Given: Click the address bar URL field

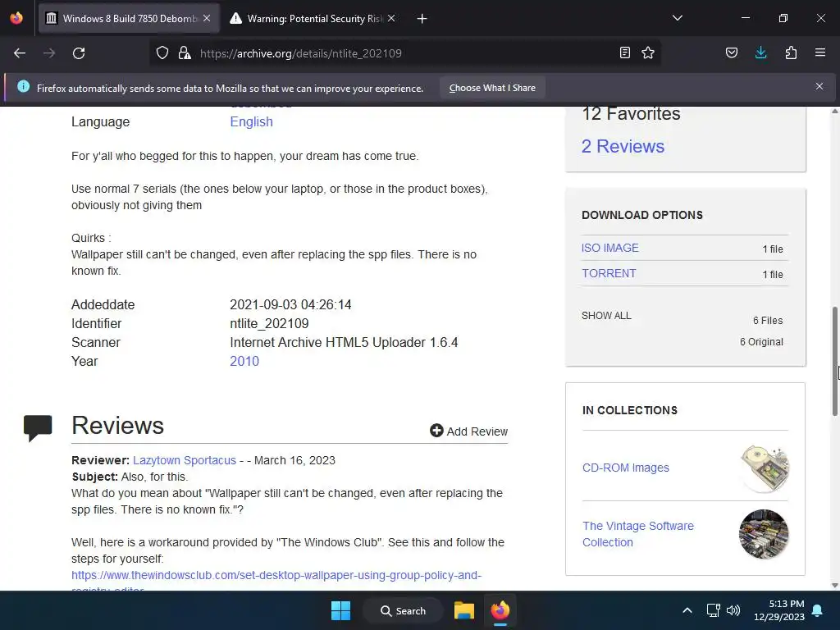Looking at the screenshot, I should (404, 53).
